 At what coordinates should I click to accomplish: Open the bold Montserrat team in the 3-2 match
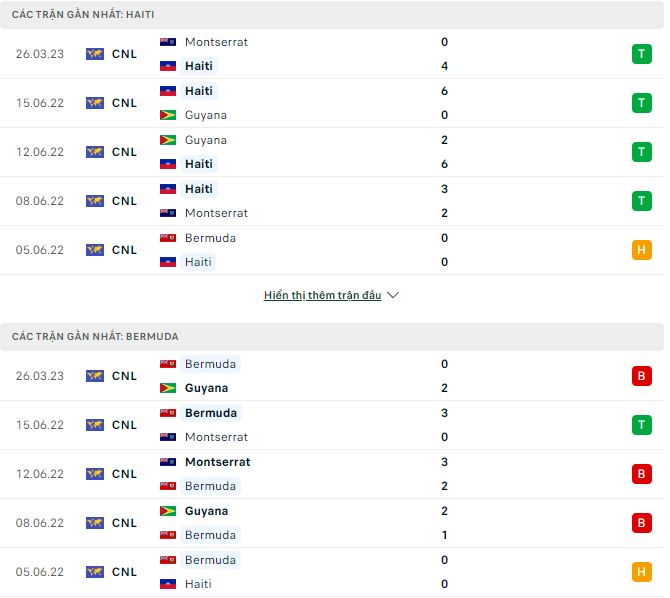pos(217,462)
